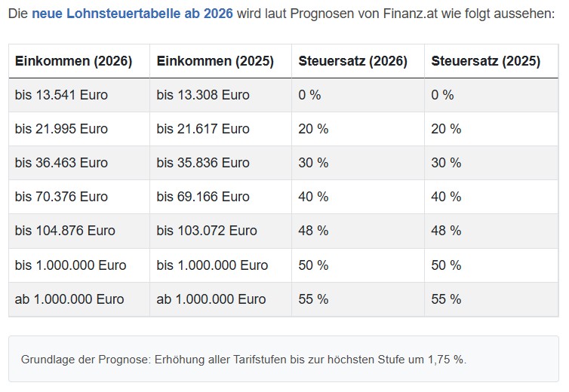Select the 'Steuersatz (2026)' column header
The image size is (569, 392).
[352, 61]
